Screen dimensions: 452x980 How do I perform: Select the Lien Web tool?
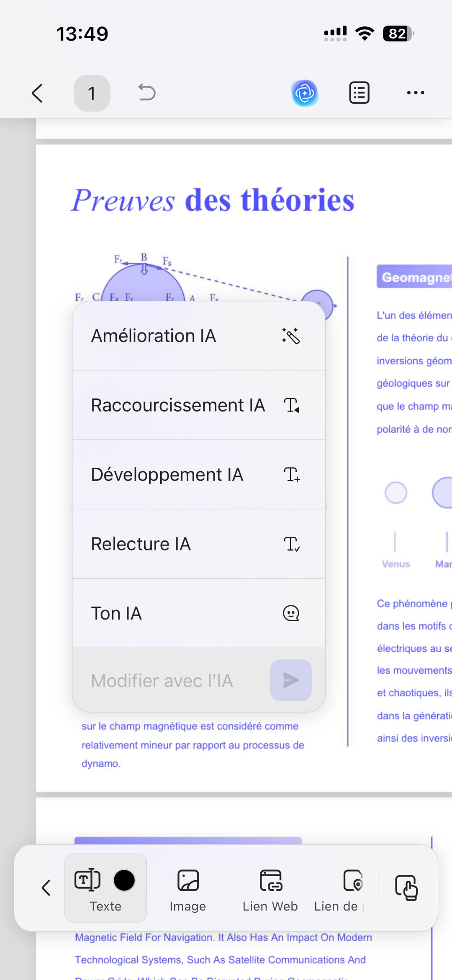(x=269, y=888)
